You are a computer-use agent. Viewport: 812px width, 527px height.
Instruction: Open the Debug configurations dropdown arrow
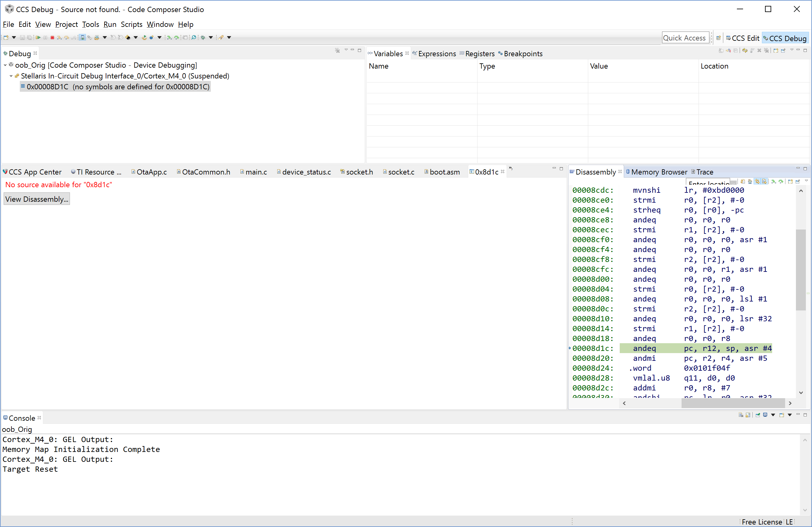[x=211, y=37]
